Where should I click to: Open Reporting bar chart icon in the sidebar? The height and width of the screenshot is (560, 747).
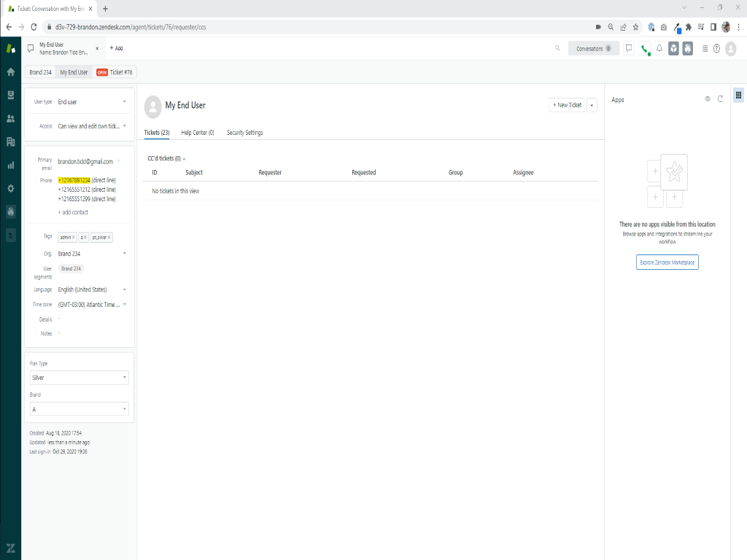tap(10, 166)
